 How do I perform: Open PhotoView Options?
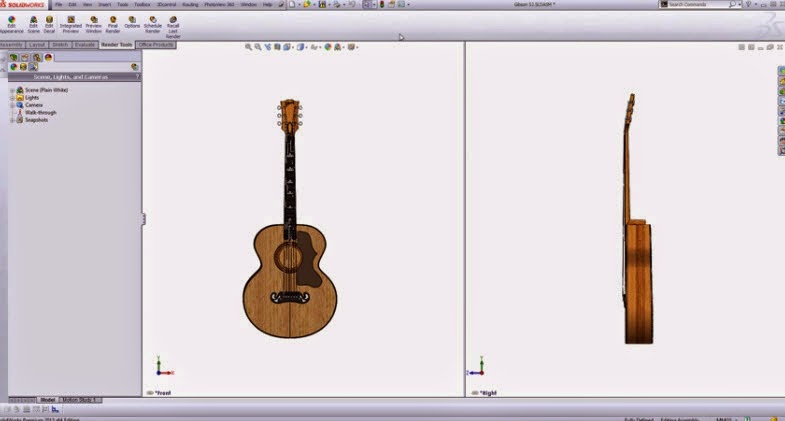pyautogui.click(x=132, y=23)
